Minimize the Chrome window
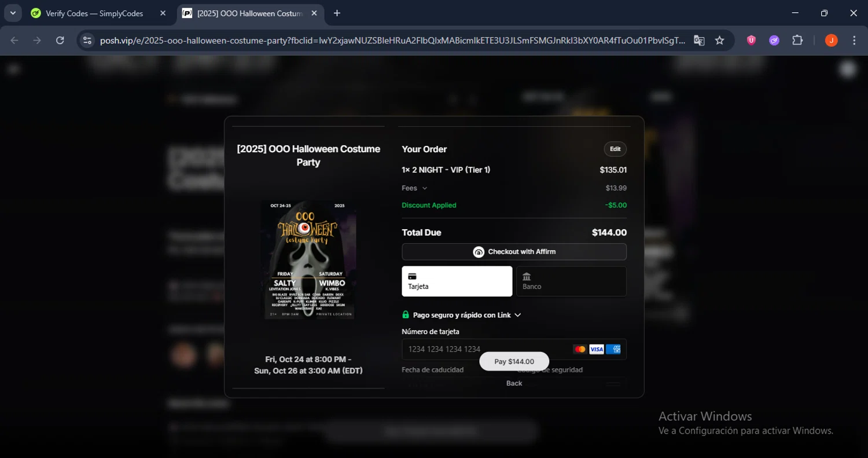The height and width of the screenshot is (458, 868). point(795,13)
